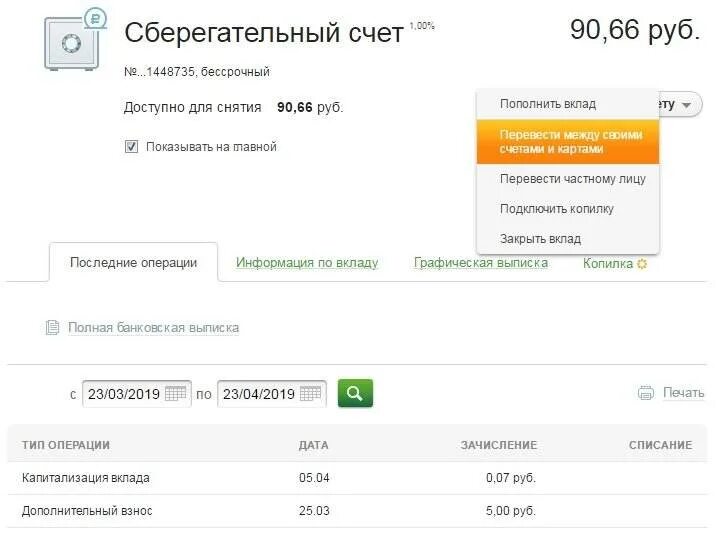Select 'Закрыть вклад' menu entry
The width and height of the screenshot is (718, 549).
pyautogui.click(x=568, y=239)
